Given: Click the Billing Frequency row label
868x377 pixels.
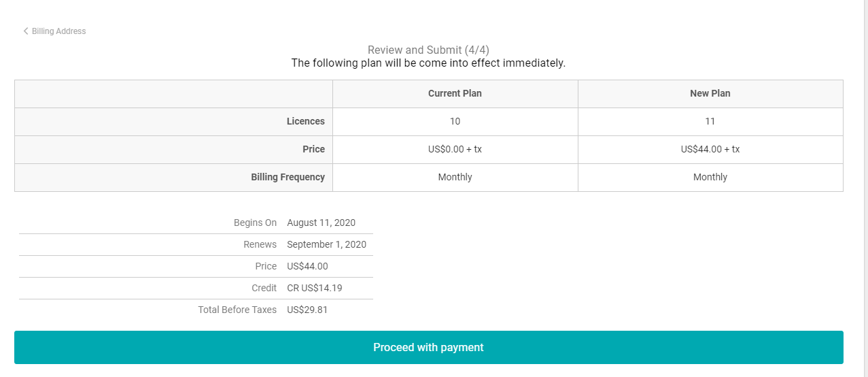Looking at the screenshot, I should [x=288, y=178].
